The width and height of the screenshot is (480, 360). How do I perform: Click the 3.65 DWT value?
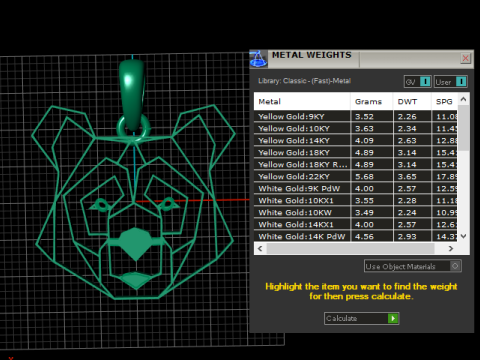407,177
